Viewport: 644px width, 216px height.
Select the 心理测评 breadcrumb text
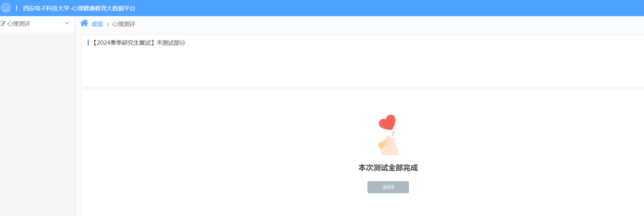tap(124, 24)
